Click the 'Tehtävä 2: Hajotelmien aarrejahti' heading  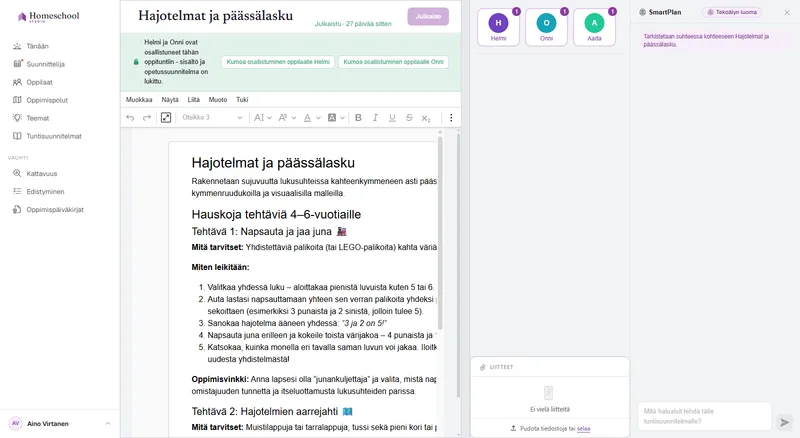pyautogui.click(x=272, y=411)
